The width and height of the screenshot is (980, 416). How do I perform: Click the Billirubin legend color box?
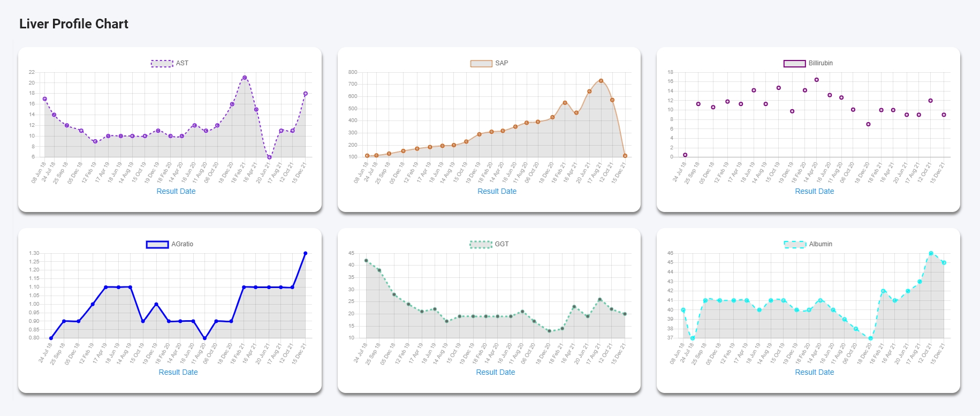794,63
